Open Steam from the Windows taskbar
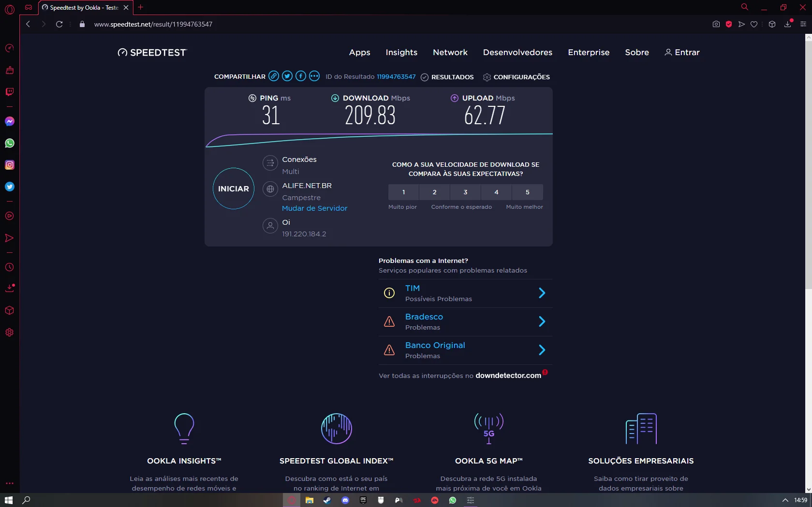The image size is (812, 507). point(327,500)
